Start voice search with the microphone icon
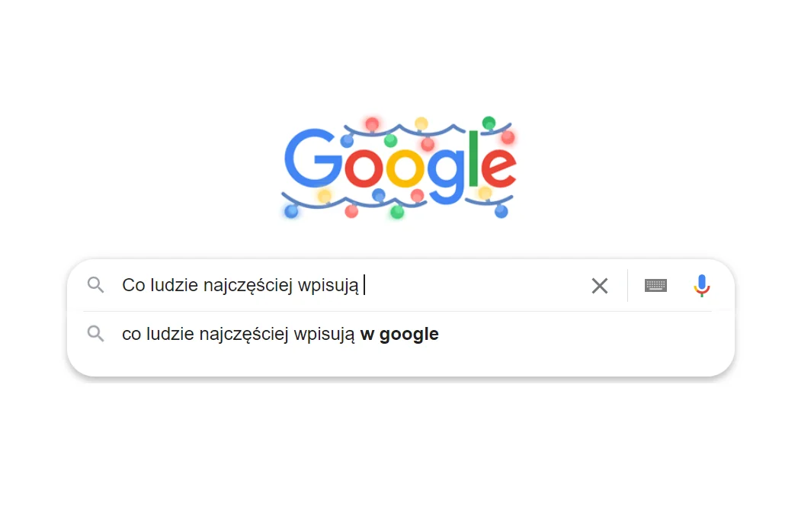Screen dimensions: 798x532 click(702, 285)
